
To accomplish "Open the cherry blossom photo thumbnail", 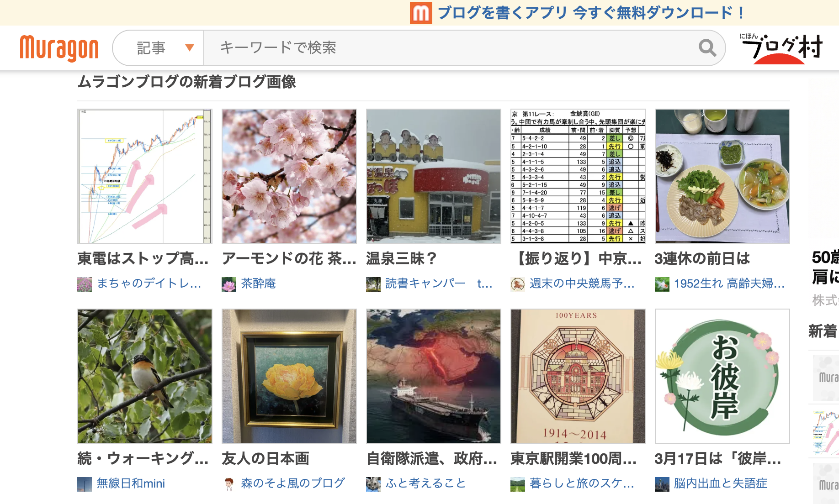I will (x=289, y=176).
